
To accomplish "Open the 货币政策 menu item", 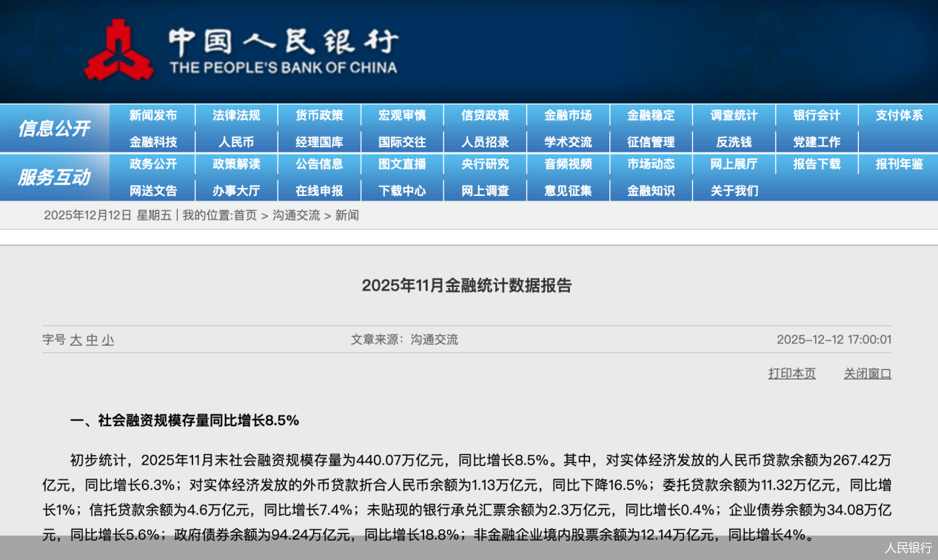I will [x=319, y=115].
